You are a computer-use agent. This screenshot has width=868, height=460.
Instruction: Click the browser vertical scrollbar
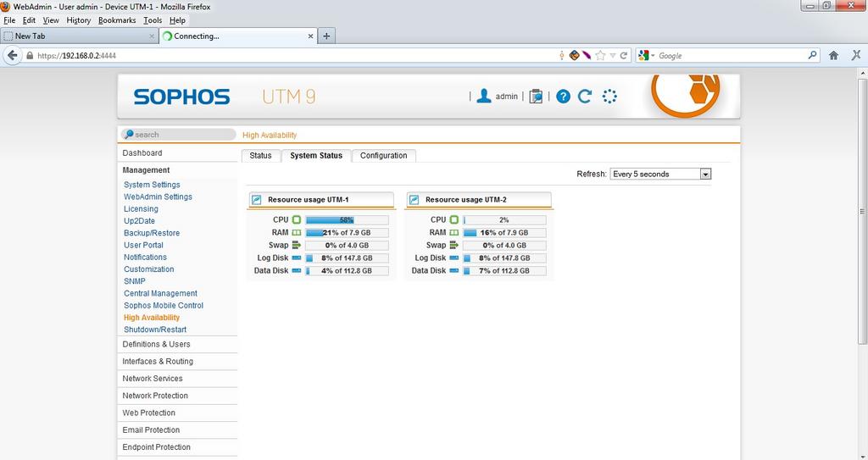coord(862,212)
